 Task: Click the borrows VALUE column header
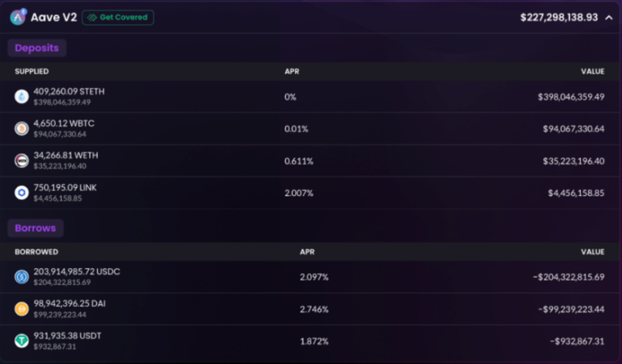(593, 252)
